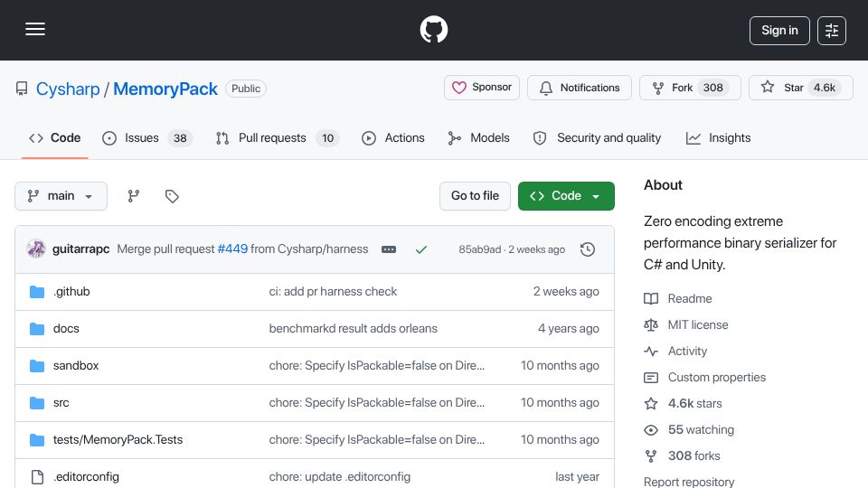Image resolution: width=868 pixels, height=488 pixels.
Task: Switch to the Actions tab
Action: tap(393, 137)
